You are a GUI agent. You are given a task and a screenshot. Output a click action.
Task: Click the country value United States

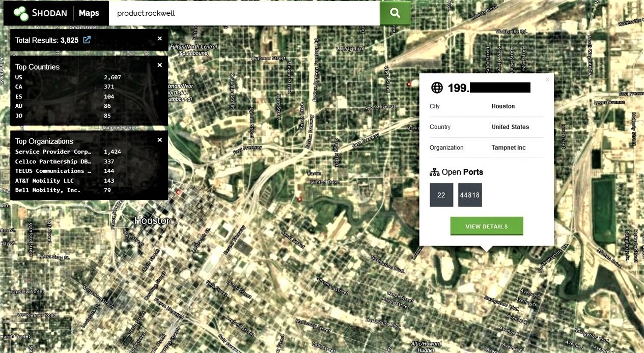(x=510, y=127)
